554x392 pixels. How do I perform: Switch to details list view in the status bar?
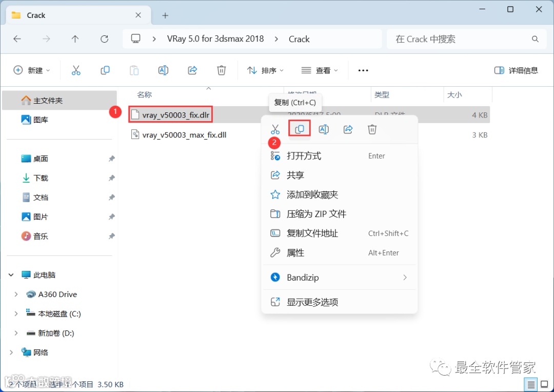point(531,385)
